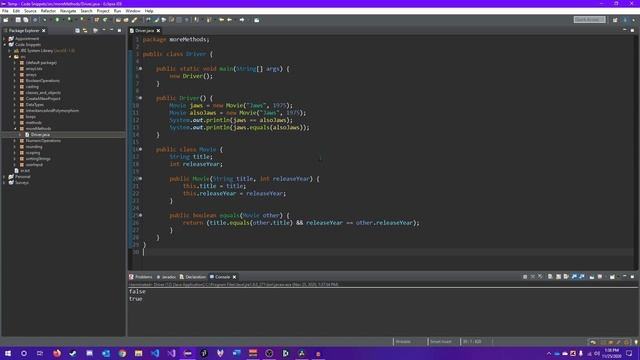The image size is (640, 360).
Task: Expand the BooleanOperations package
Action: point(15,80)
